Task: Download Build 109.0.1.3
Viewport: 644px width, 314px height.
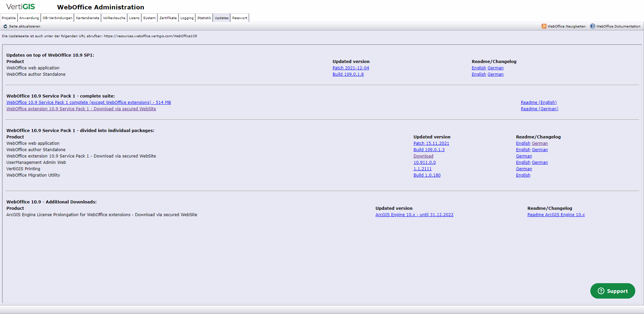Action: click(x=429, y=149)
